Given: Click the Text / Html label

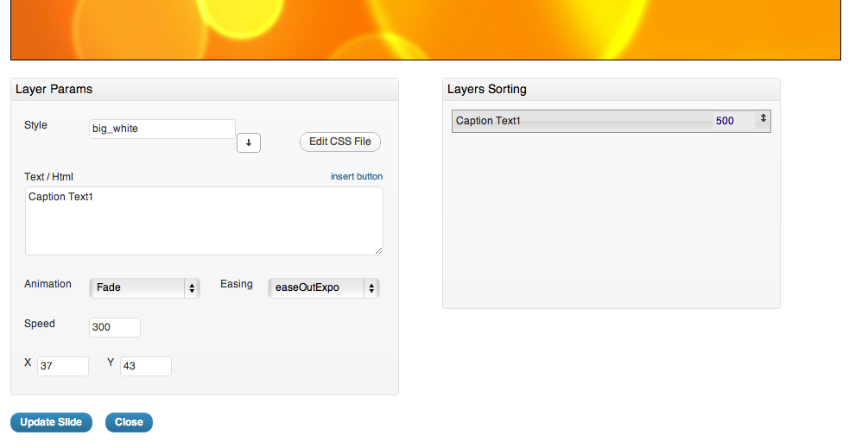Looking at the screenshot, I should coord(48,177).
